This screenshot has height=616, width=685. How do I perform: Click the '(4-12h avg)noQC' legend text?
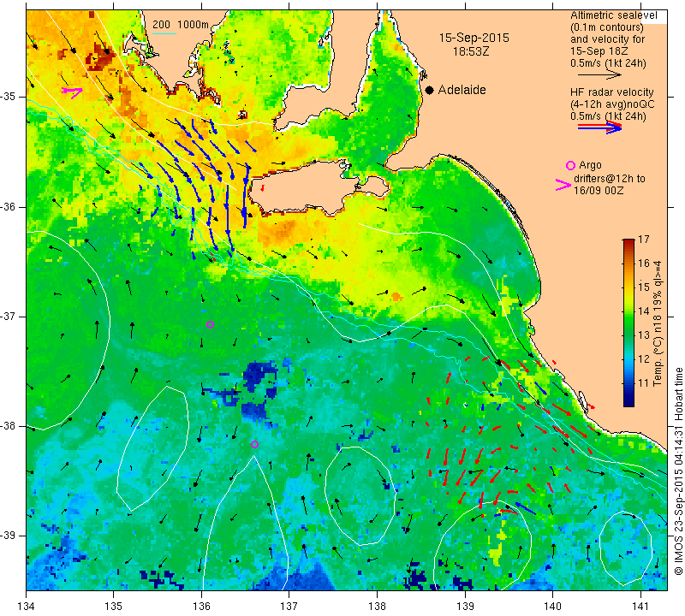(612, 104)
